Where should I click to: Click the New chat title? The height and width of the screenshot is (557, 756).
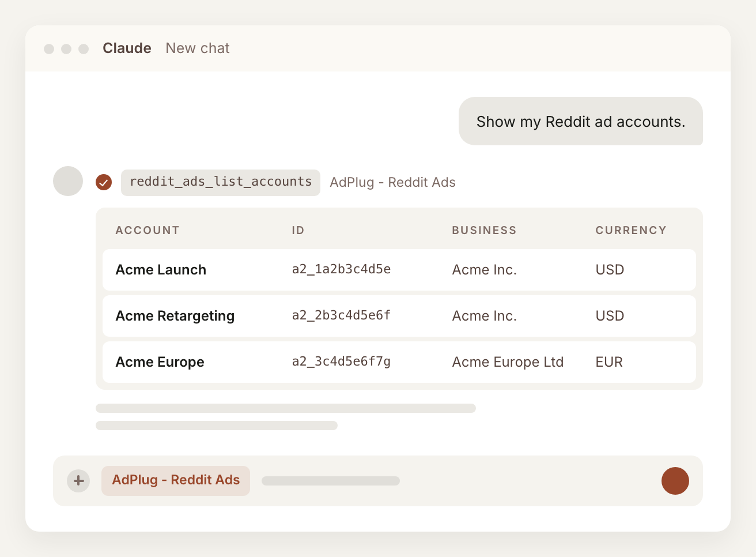click(x=198, y=48)
